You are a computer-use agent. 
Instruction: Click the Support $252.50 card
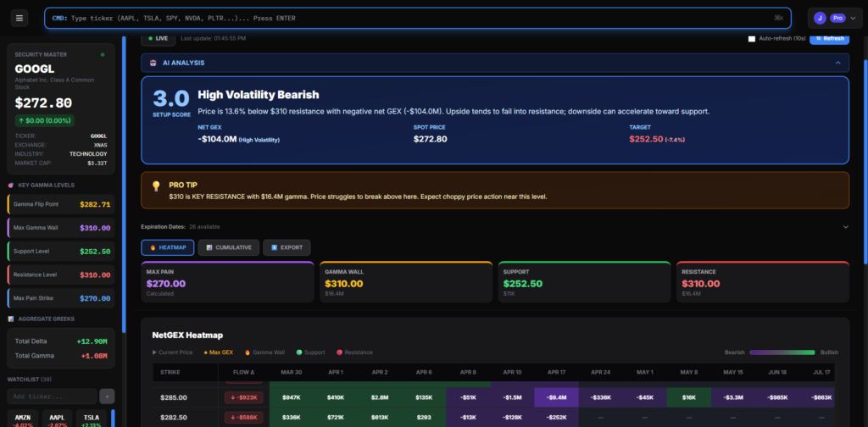585,282
